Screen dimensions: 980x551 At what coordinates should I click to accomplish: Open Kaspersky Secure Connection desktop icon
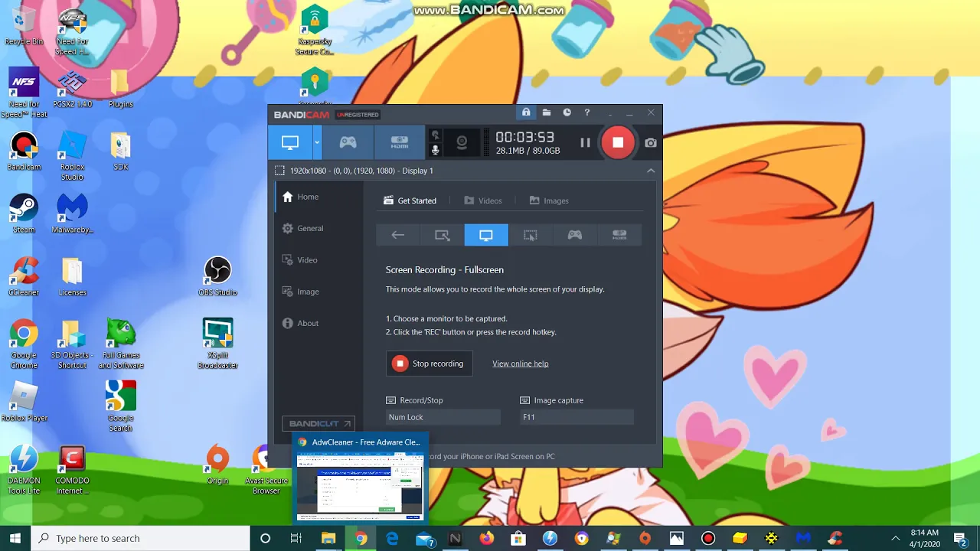pos(315,31)
